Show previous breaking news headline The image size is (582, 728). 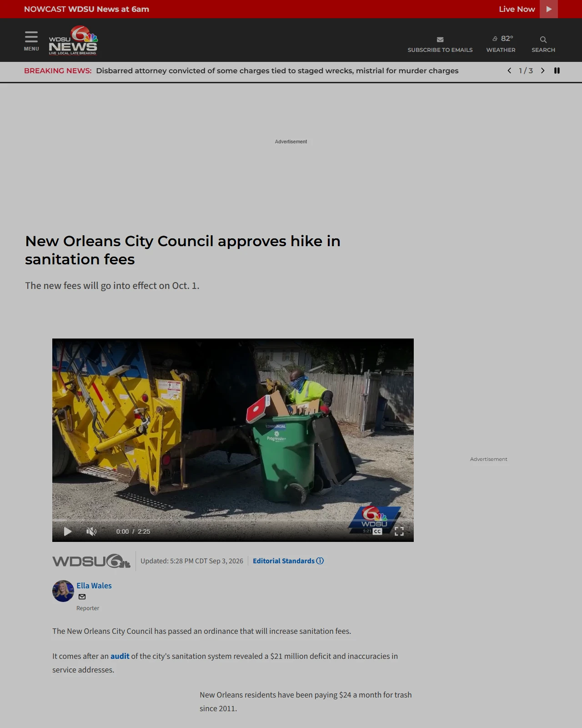[509, 71]
